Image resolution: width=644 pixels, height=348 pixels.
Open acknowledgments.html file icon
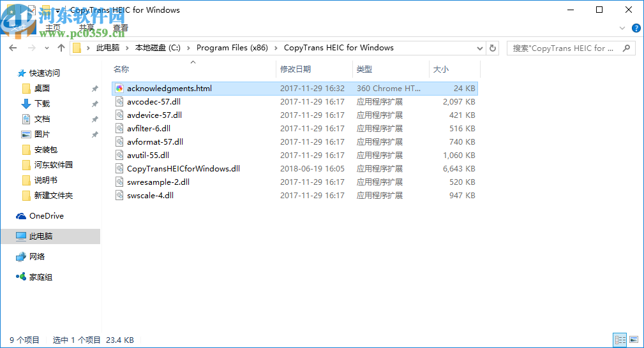click(x=119, y=88)
